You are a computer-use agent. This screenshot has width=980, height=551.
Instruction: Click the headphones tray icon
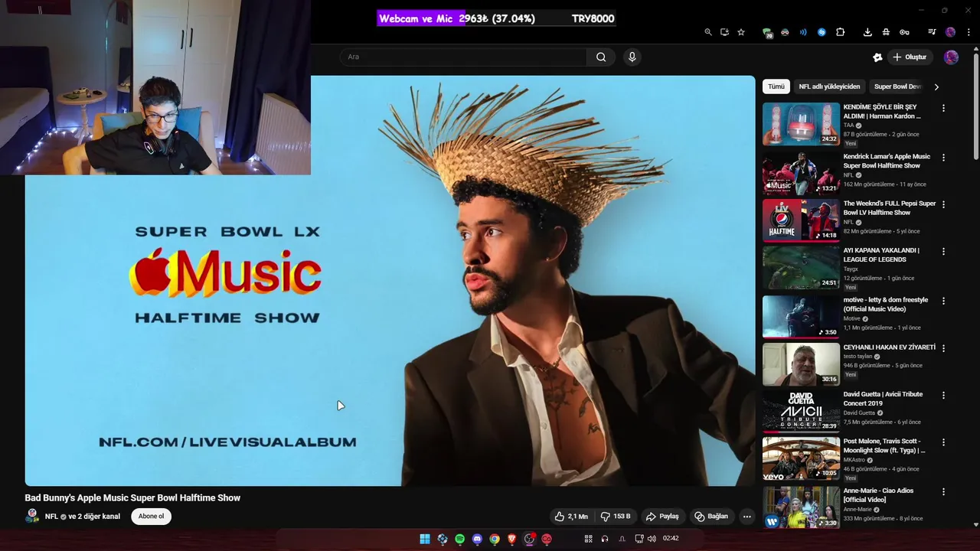[x=605, y=539]
